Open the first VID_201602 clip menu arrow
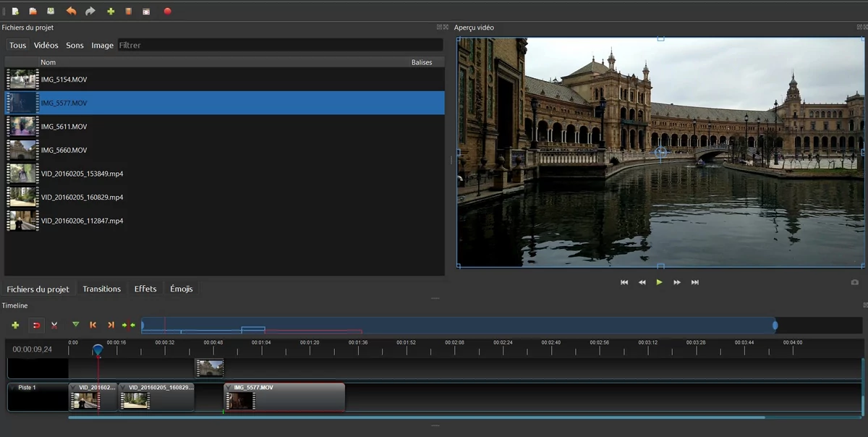The image size is (868, 437). point(74,388)
